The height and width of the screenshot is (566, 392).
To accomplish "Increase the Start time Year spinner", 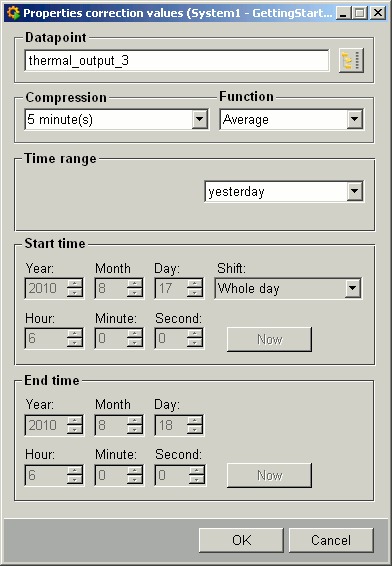I will (75, 284).
